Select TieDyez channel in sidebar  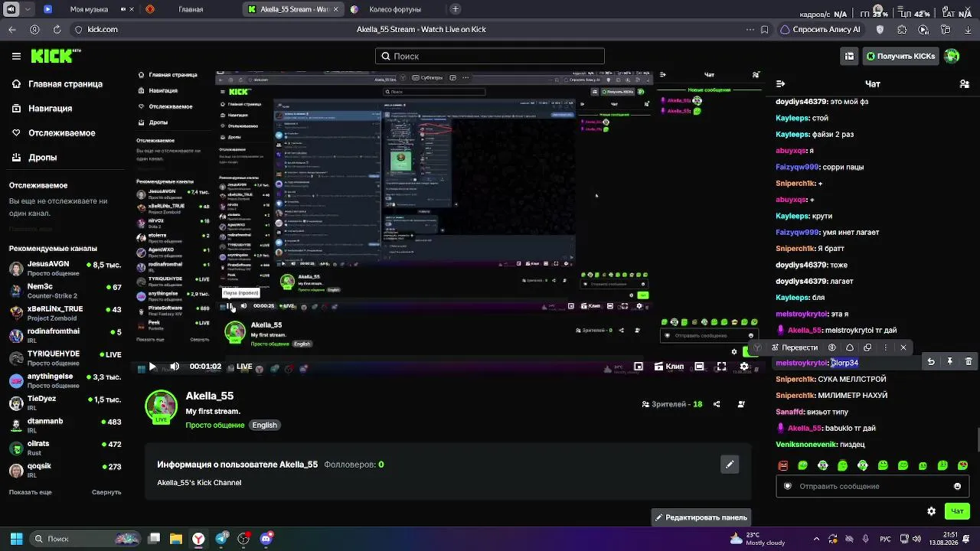click(x=65, y=403)
